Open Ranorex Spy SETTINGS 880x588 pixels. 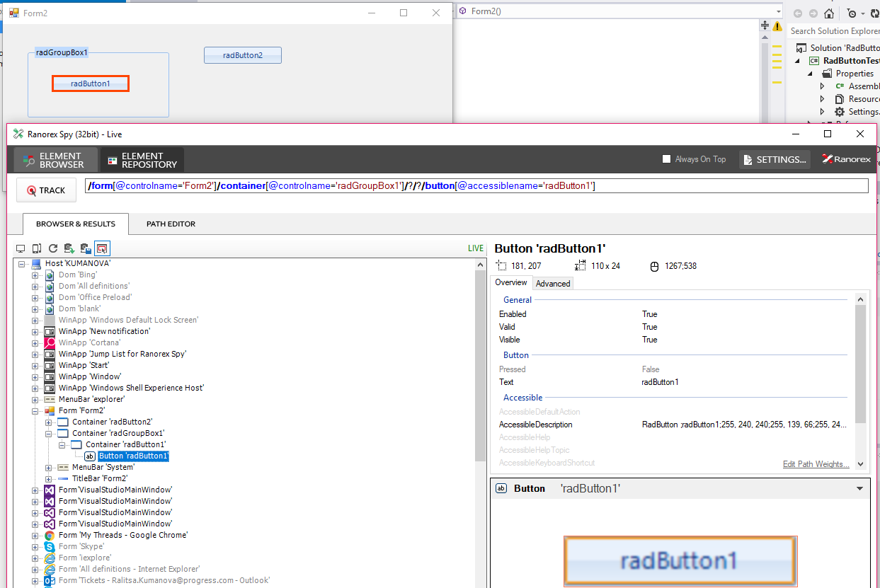point(775,159)
